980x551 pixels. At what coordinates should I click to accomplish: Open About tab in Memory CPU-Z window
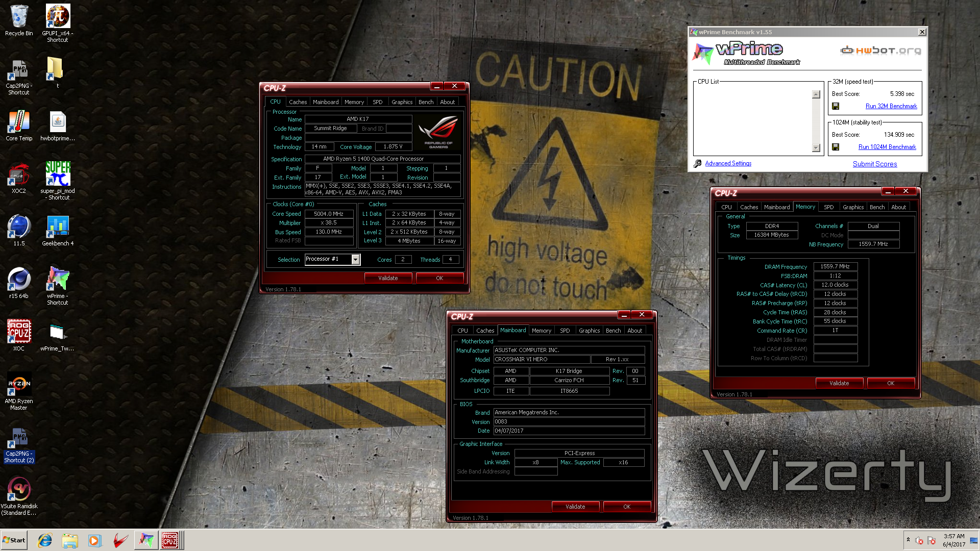898,207
